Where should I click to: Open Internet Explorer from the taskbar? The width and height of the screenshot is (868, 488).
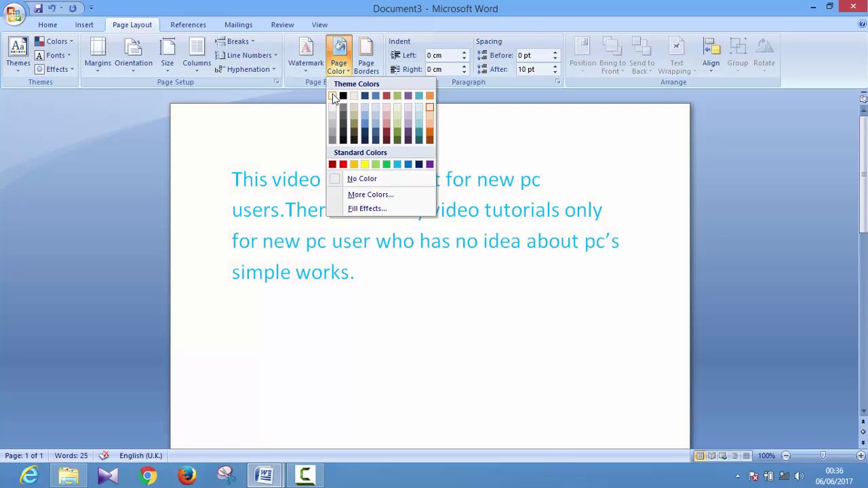(x=29, y=476)
